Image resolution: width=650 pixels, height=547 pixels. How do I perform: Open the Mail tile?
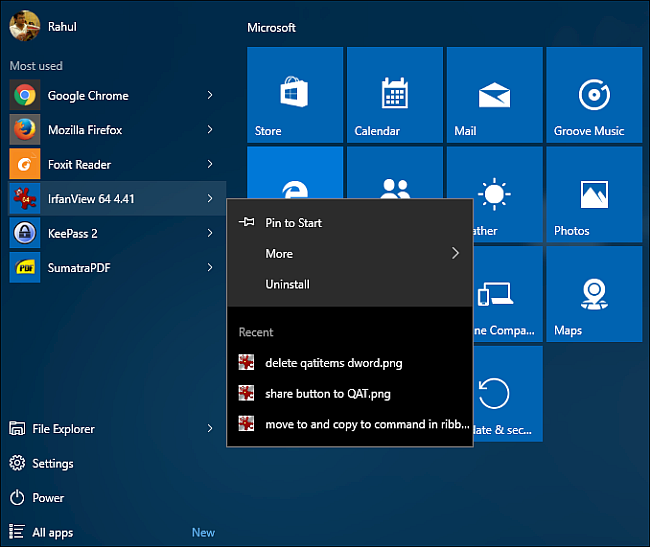pos(494,95)
